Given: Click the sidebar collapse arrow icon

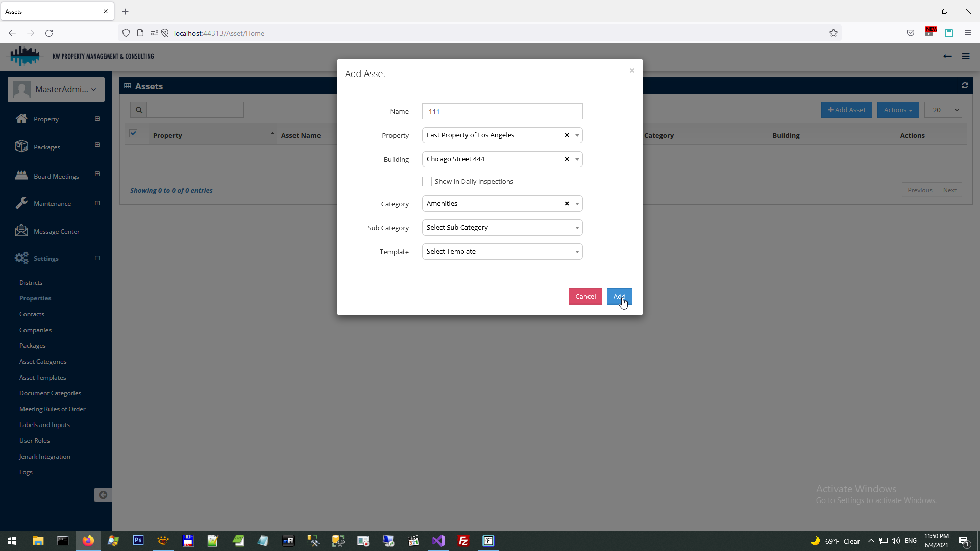Looking at the screenshot, I should pos(103,495).
